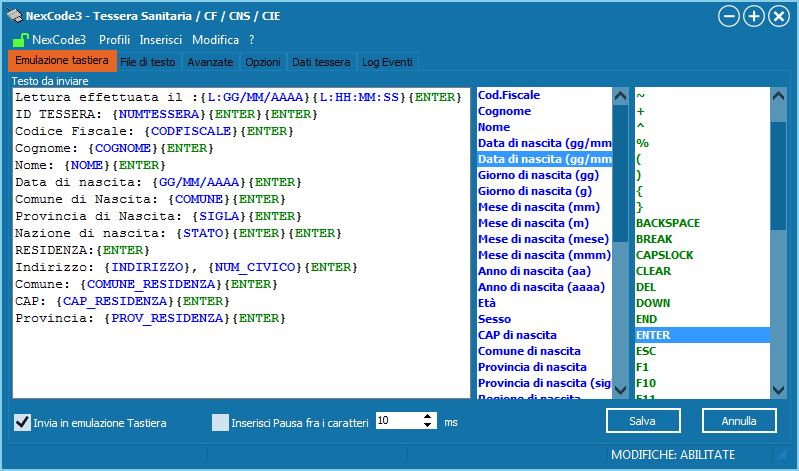Image resolution: width=799 pixels, height=471 pixels.
Task: Click the NexCode3 app icon in title bar
Action: coord(14,16)
